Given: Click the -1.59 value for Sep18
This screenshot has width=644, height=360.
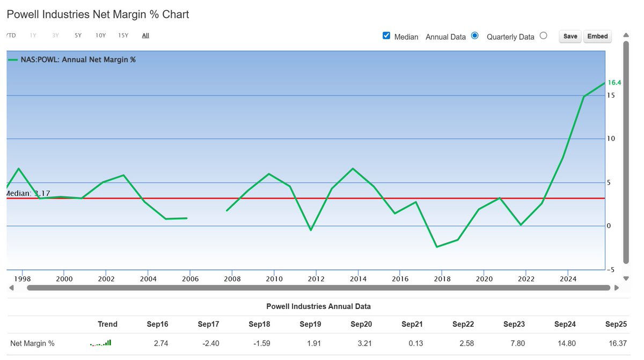Looking at the screenshot, I should click(x=261, y=343).
